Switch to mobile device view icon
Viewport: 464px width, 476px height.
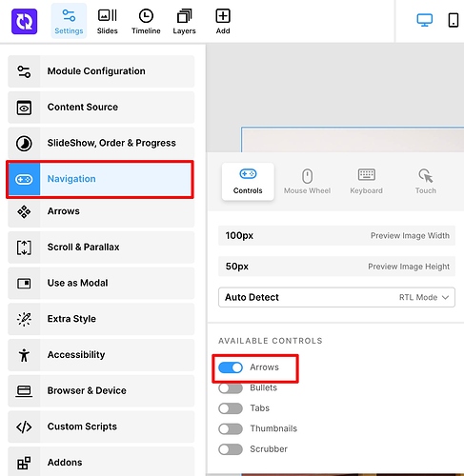454,20
